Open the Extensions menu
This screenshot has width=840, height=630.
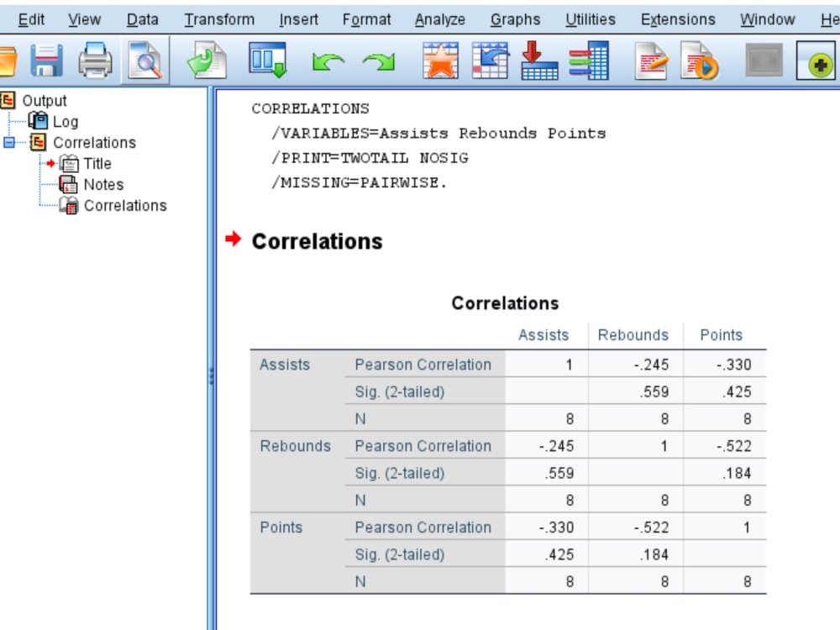click(678, 20)
